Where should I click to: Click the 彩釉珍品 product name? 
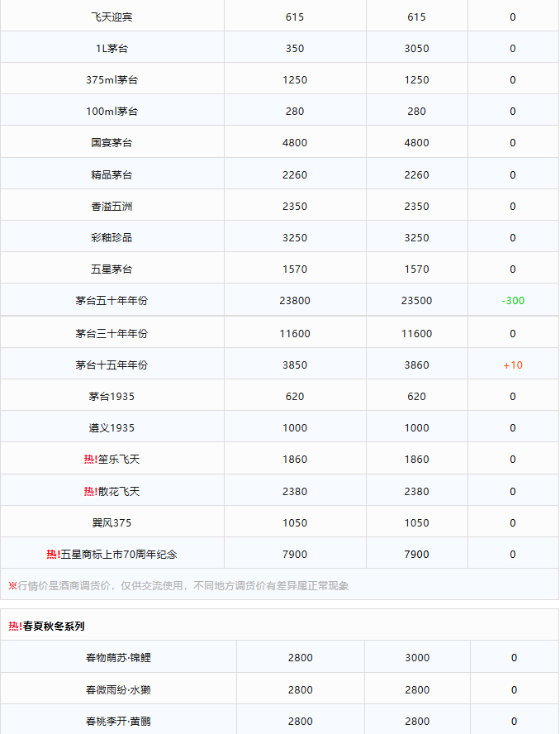[x=112, y=237]
